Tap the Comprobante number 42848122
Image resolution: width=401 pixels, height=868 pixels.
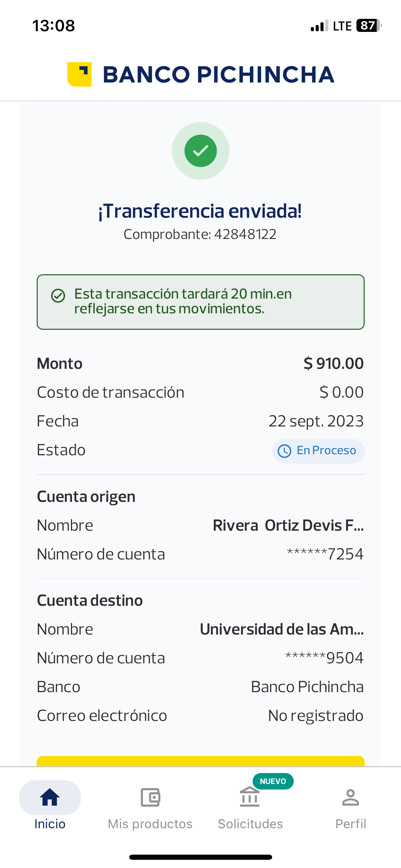point(245,234)
